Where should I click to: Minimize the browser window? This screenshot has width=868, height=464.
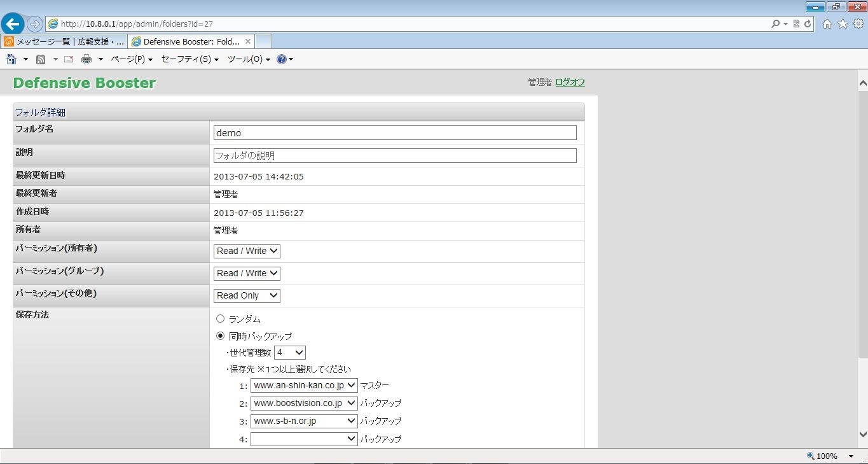[815, 6]
